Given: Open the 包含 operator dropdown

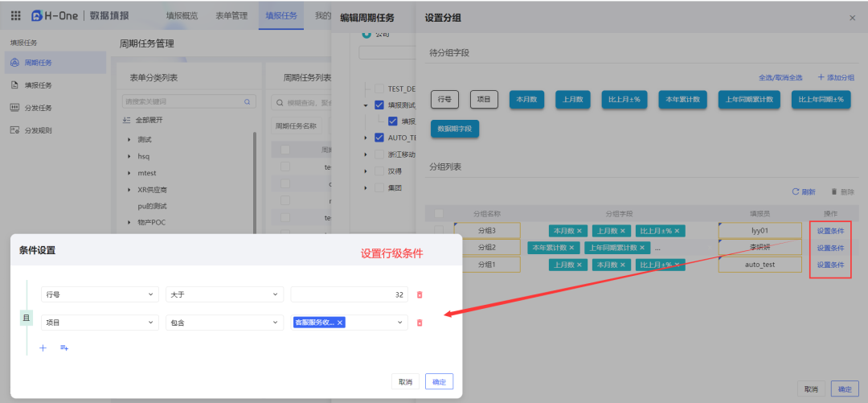Looking at the screenshot, I should [x=225, y=323].
